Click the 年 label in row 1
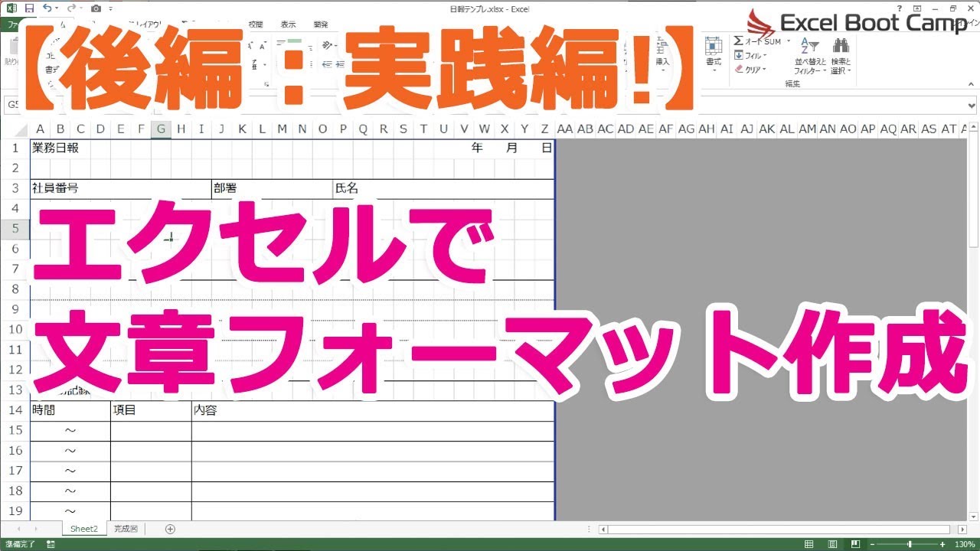This screenshot has height=551, width=980. (478, 148)
